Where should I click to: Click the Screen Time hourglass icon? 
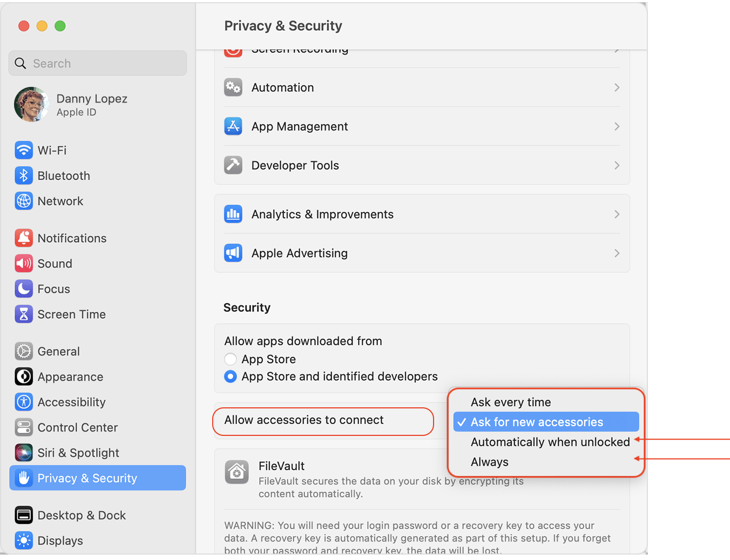pos(24,314)
